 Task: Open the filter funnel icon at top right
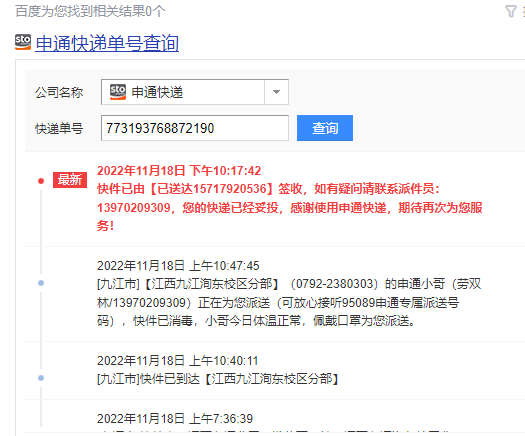[511, 11]
